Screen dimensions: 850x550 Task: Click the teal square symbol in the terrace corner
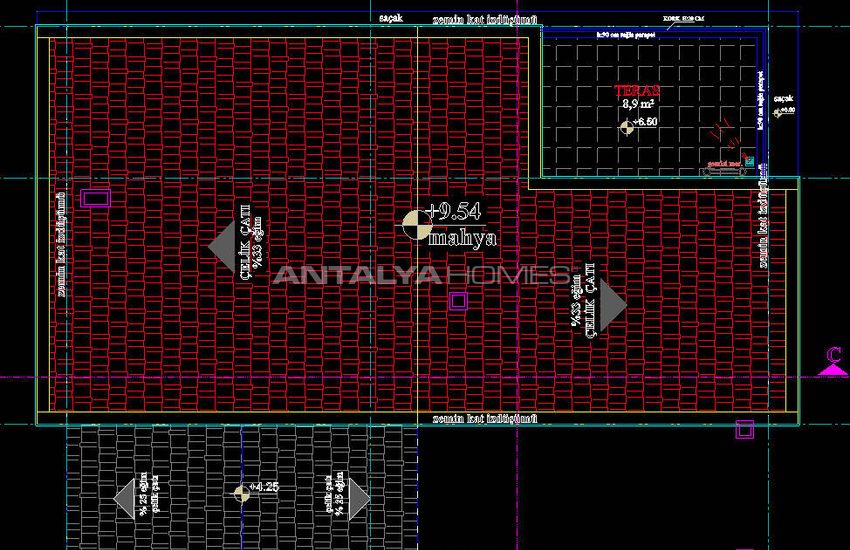749,161
